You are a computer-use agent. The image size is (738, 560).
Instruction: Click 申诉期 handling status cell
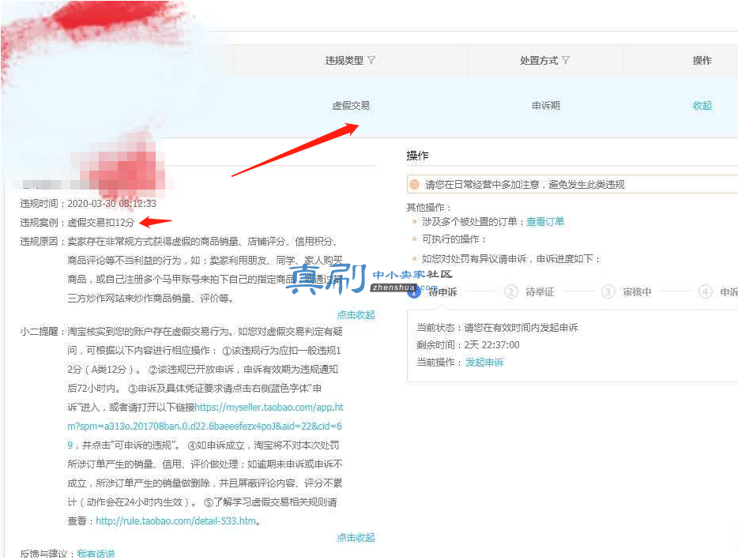tap(546, 105)
